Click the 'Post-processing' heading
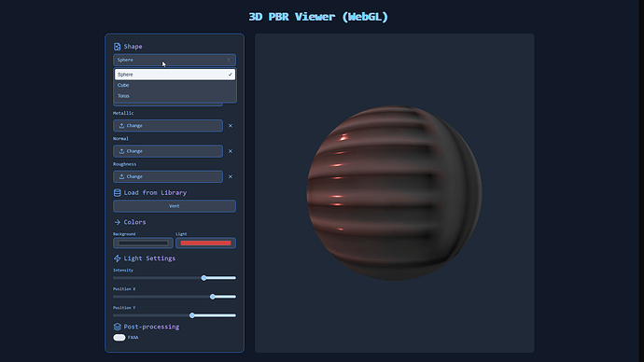The image size is (644, 362). coord(151,327)
